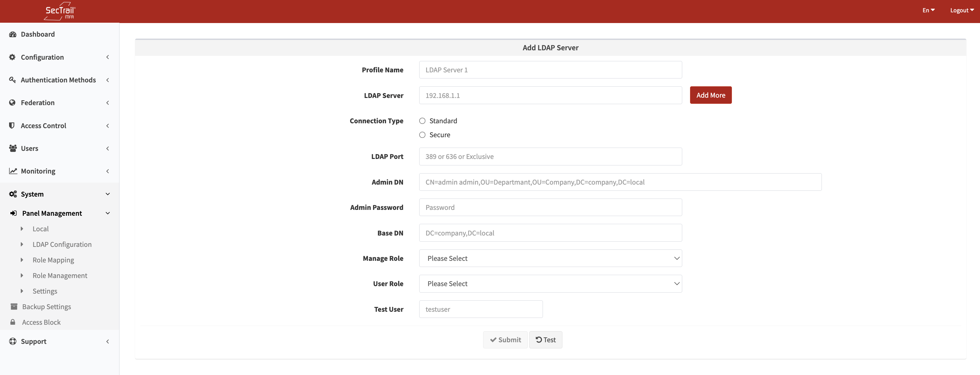This screenshot has width=980, height=375.
Task: Click the Test User input field
Action: 481,309
